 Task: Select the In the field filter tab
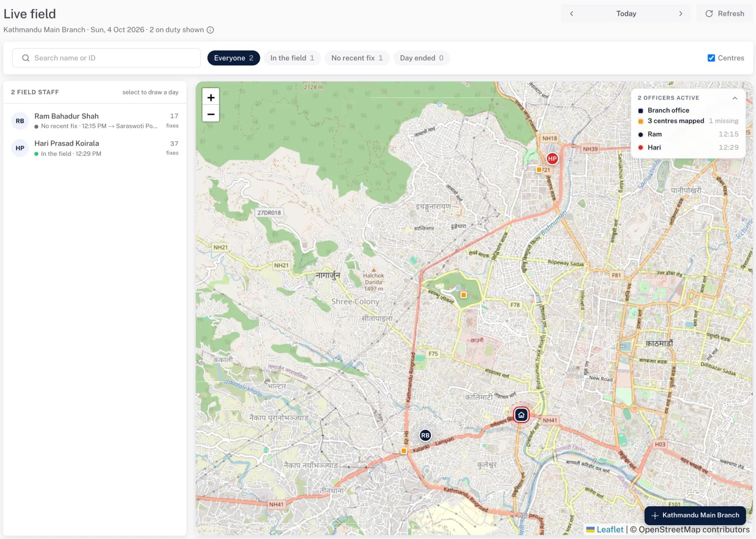click(292, 58)
